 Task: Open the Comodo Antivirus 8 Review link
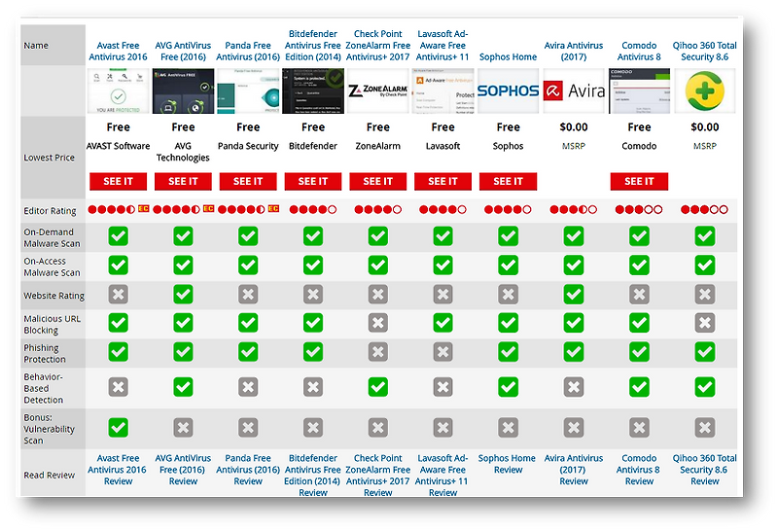pos(639,470)
